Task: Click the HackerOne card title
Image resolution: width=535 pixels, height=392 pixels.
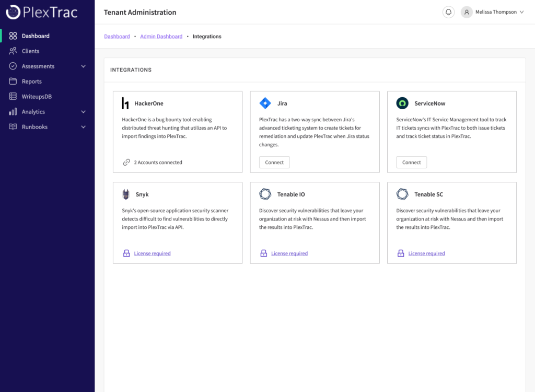Action: coord(149,103)
